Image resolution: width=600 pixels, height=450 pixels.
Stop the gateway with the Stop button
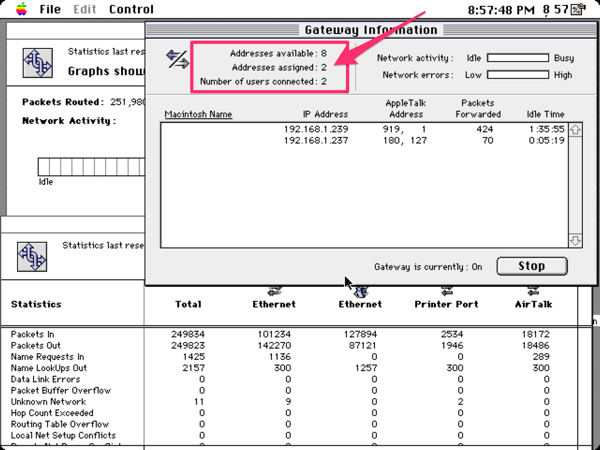pyautogui.click(x=532, y=266)
